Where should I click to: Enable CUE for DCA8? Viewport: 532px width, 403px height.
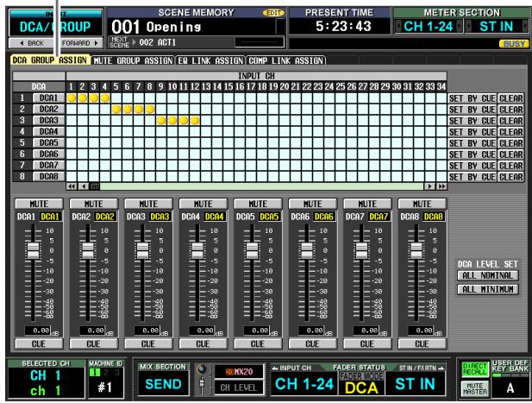[422, 344]
